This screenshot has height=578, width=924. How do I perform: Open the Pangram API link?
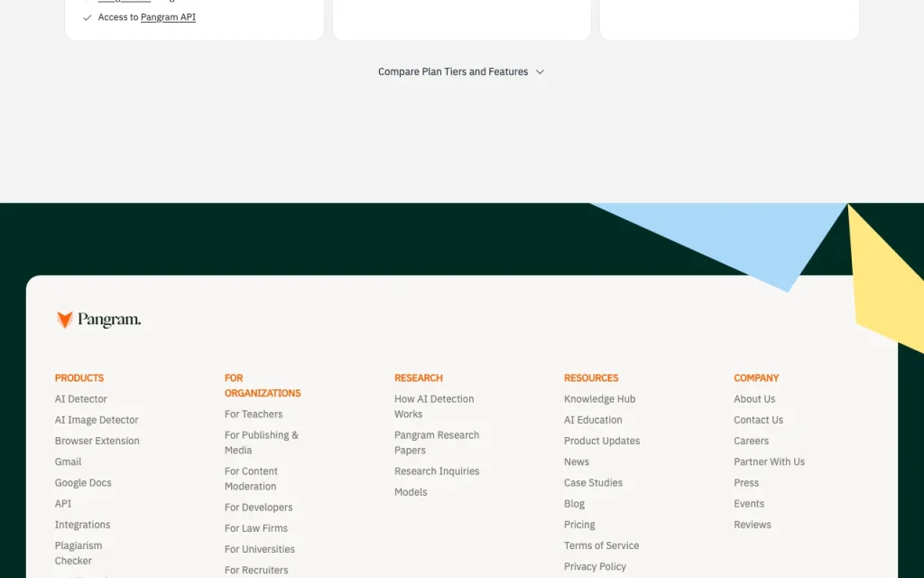[x=168, y=17]
